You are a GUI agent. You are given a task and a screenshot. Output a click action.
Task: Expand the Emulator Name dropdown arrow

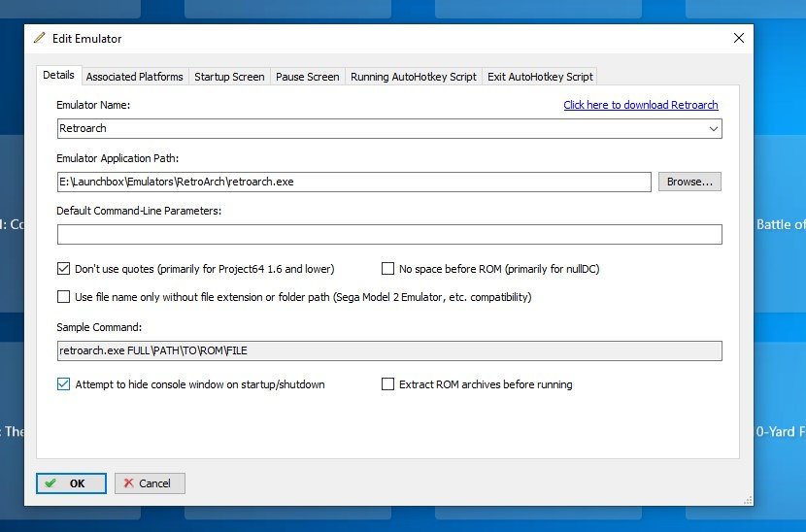click(x=713, y=128)
